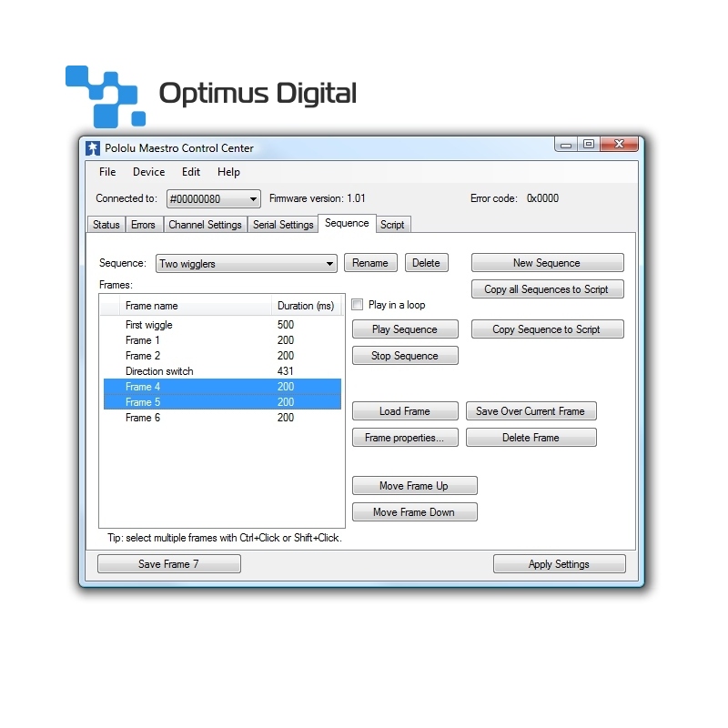Halt playback with Stop Sequence

405,356
